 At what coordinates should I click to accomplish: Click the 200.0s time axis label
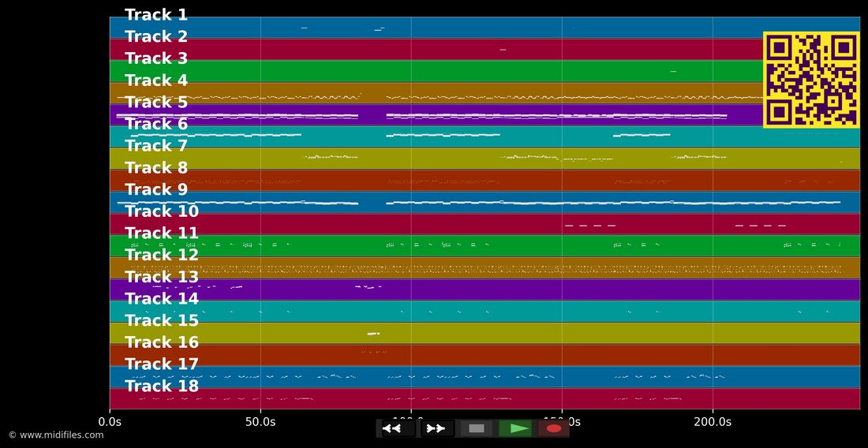pyautogui.click(x=713, y=422)
